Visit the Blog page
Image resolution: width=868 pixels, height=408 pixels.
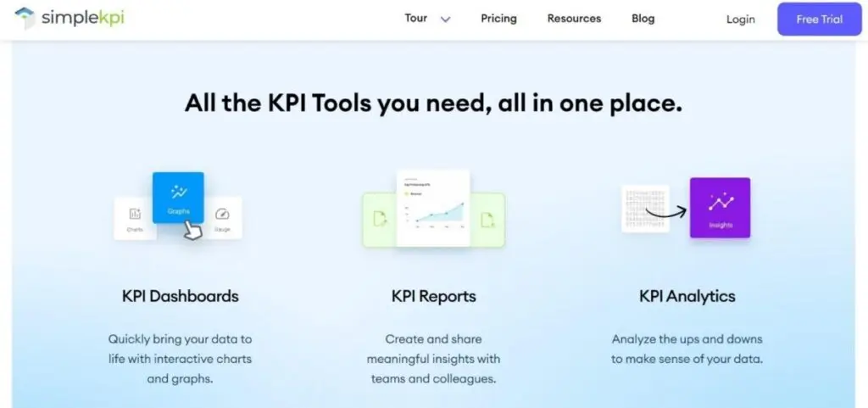(643, 18)
